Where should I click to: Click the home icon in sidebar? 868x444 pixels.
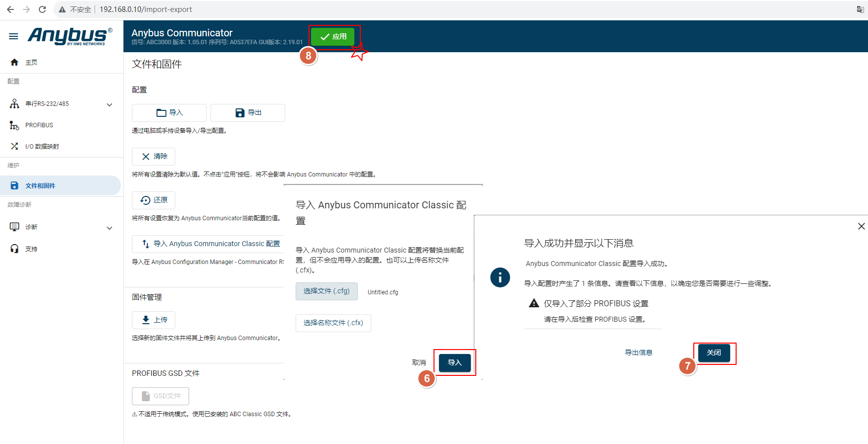pyautogui.click(x=14, y=62)
